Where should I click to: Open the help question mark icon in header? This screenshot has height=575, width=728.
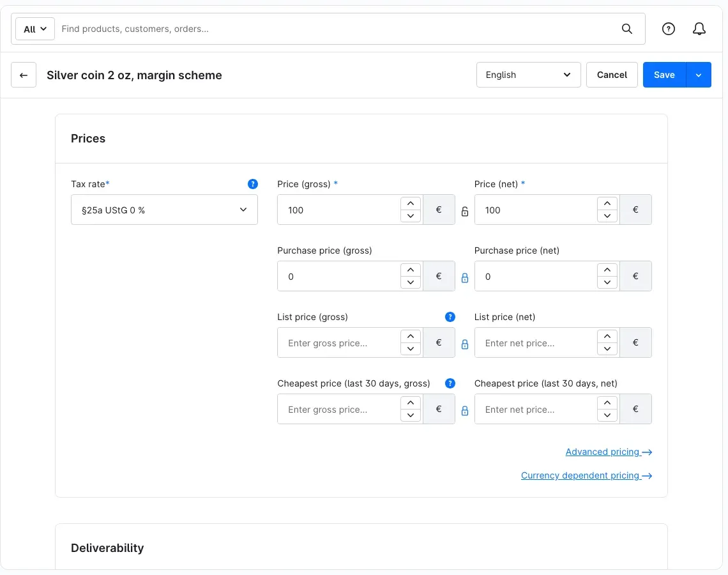click(x=668, y=29)
